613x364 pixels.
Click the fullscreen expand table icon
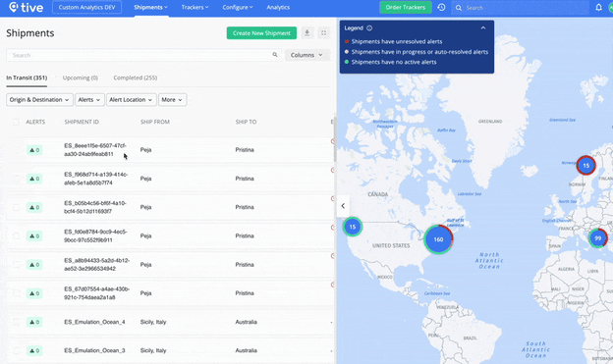tap(324, 32)
